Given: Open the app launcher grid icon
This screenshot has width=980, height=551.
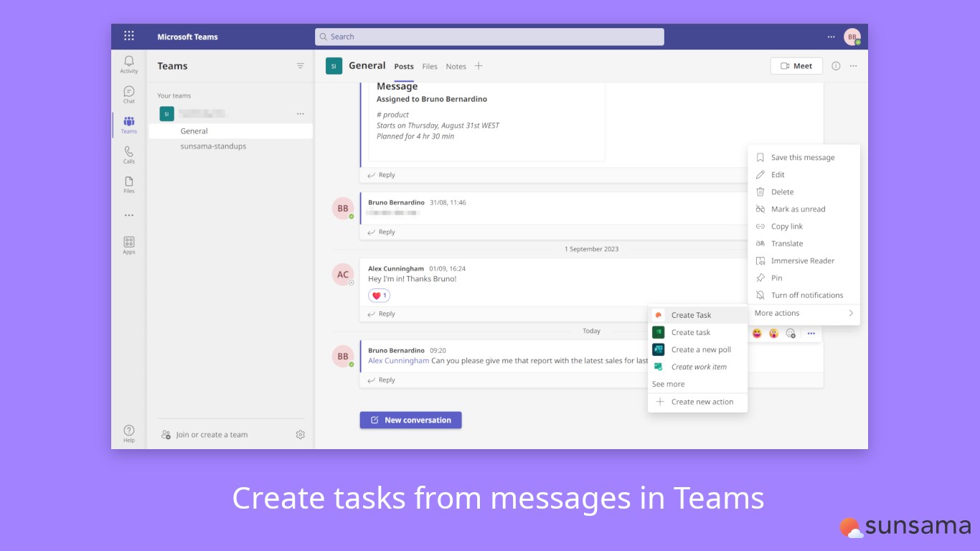Looking at the screenshot, I should click(129, 36).
